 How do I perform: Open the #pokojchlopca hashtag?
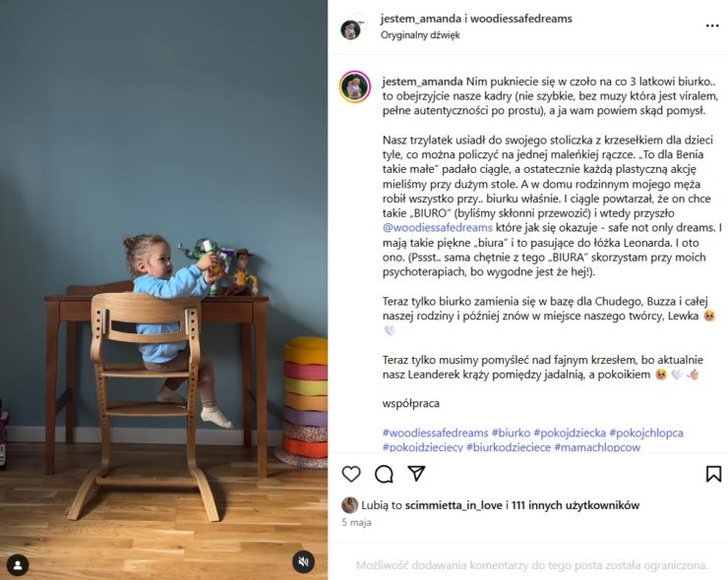pyautogui.click(x=646, y=433)
